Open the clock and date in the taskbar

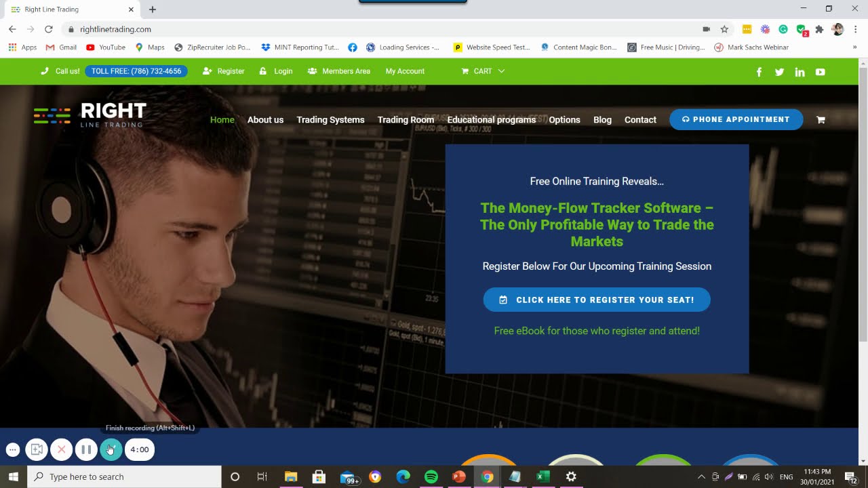816,476
